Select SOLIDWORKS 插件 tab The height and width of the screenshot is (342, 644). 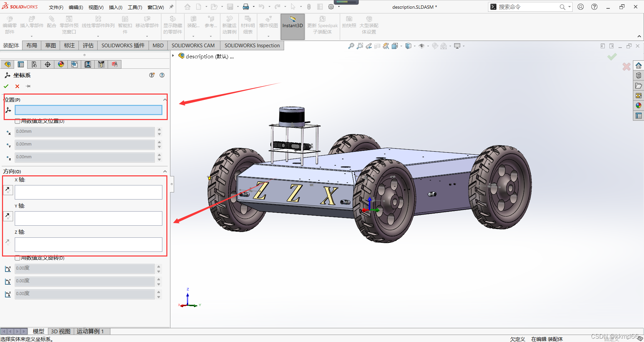pos(123,46)
